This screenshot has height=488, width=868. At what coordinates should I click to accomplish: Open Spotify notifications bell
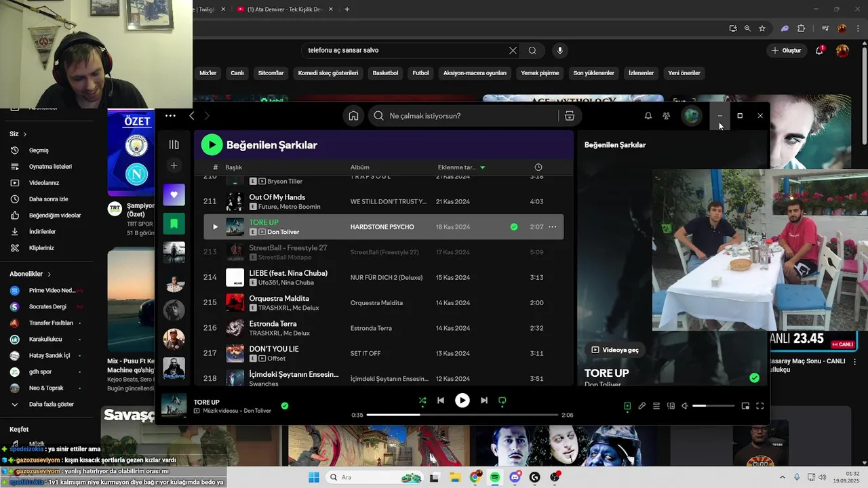pyautogui.click(x=648, y=116)
